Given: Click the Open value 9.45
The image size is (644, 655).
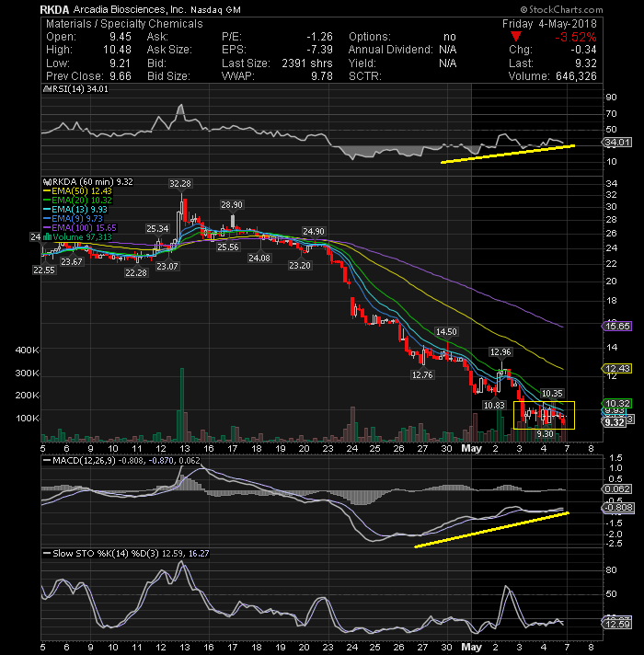Looking at the screenshot, I should pos(121,37).
